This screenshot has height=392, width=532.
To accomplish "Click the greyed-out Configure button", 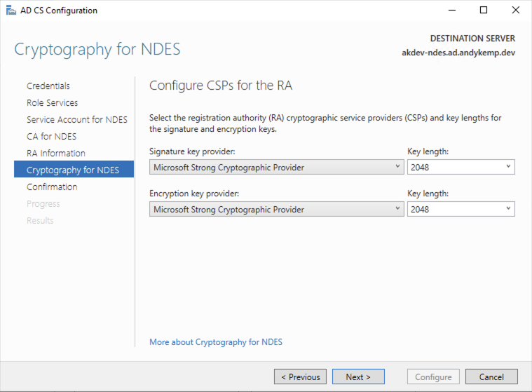I will tap(433, 377).
